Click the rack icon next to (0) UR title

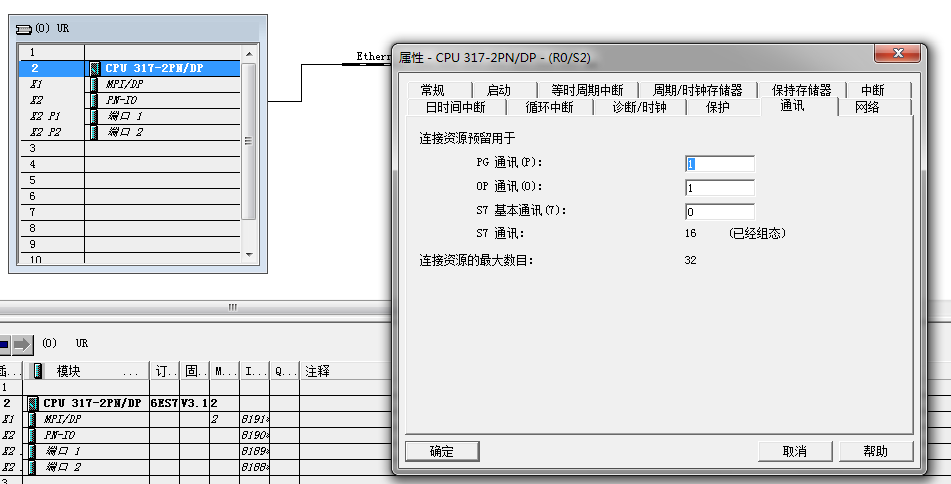(x=24, y=29)
